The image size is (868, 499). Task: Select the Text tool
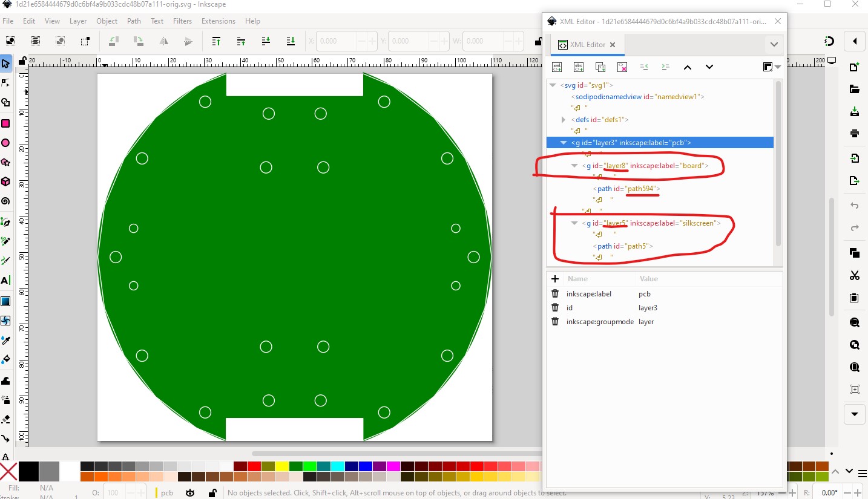pyautogui.click(x=5, y=281)
